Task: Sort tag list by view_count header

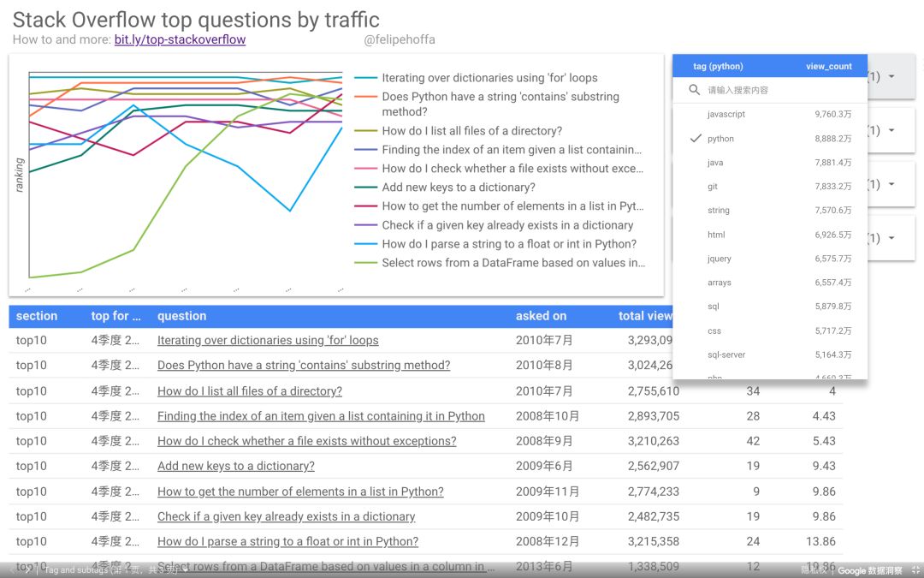Action: click(828, 66)
